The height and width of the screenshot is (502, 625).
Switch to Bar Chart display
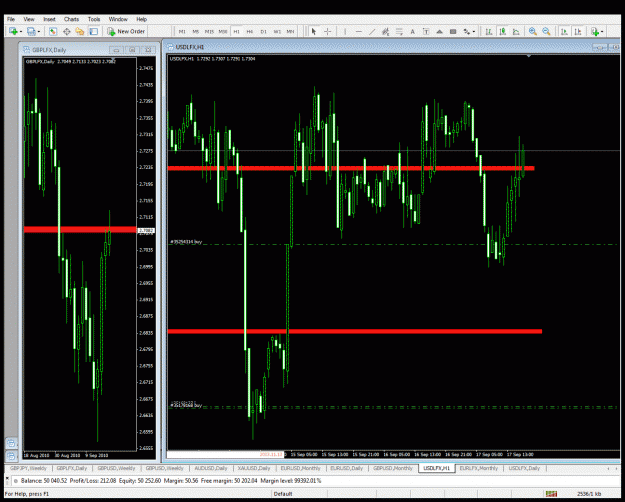tap(489, 31)
